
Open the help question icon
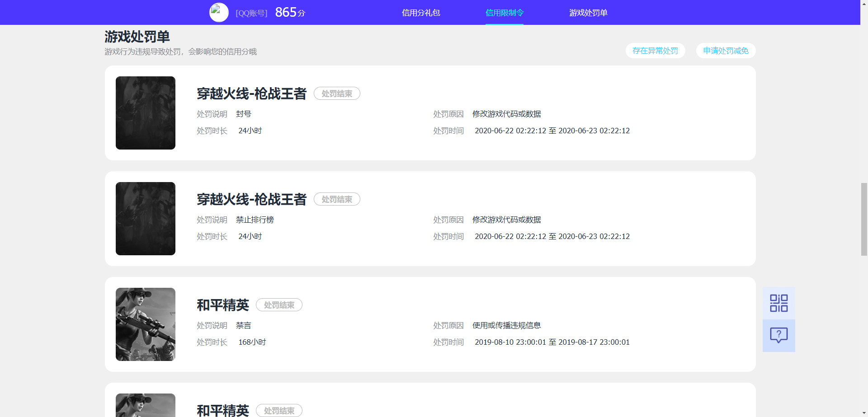778,336
